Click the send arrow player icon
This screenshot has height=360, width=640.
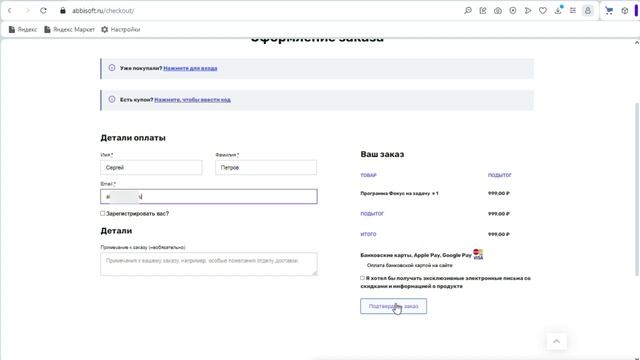coord(528,11)
